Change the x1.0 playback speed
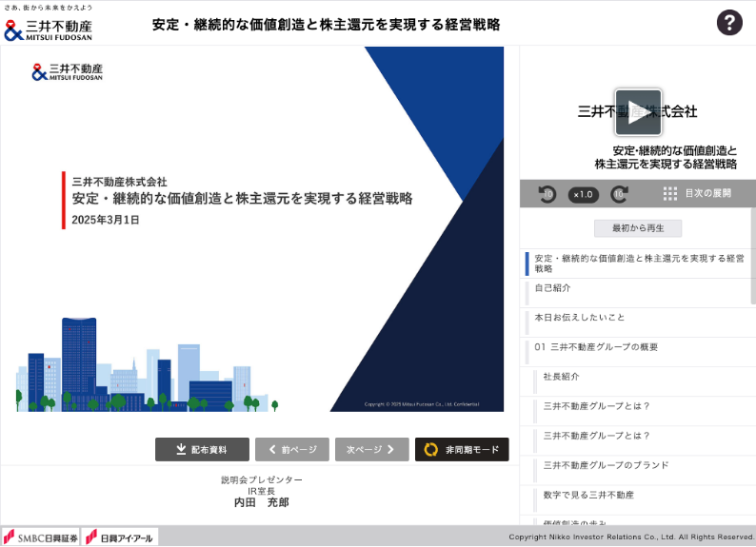Viewport: 756px width, 547px height. [x=584, y=194]
